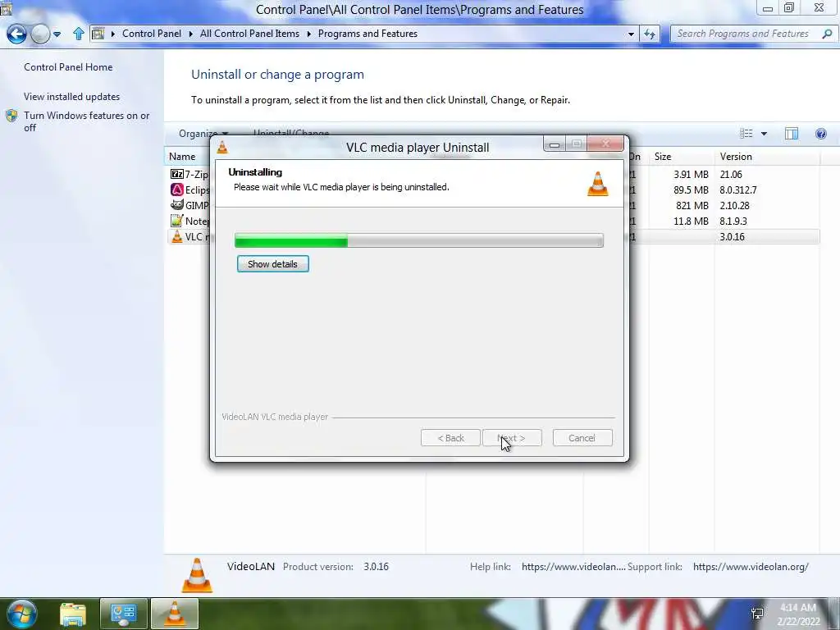Click the address bar refresh icon
The height and width of the screenshot is (630, 840).
(x=650, y=34)
